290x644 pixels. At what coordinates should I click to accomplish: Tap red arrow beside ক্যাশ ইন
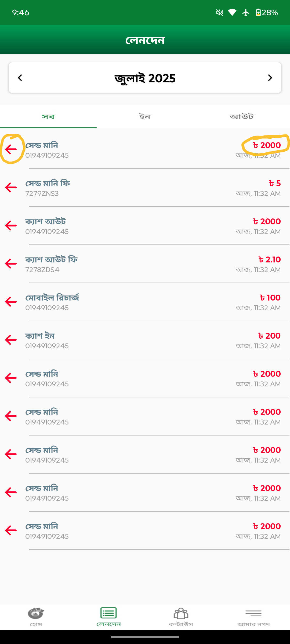[11, 340]
